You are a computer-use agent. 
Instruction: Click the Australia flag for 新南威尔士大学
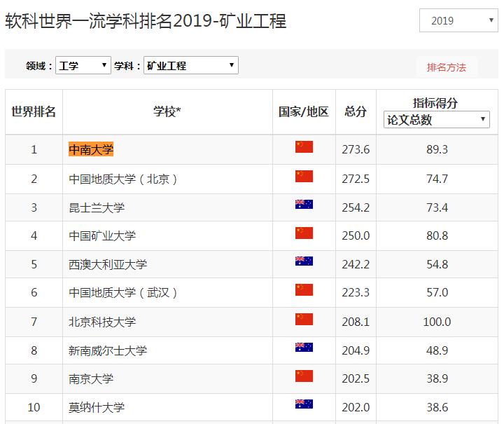coord(304,347)
